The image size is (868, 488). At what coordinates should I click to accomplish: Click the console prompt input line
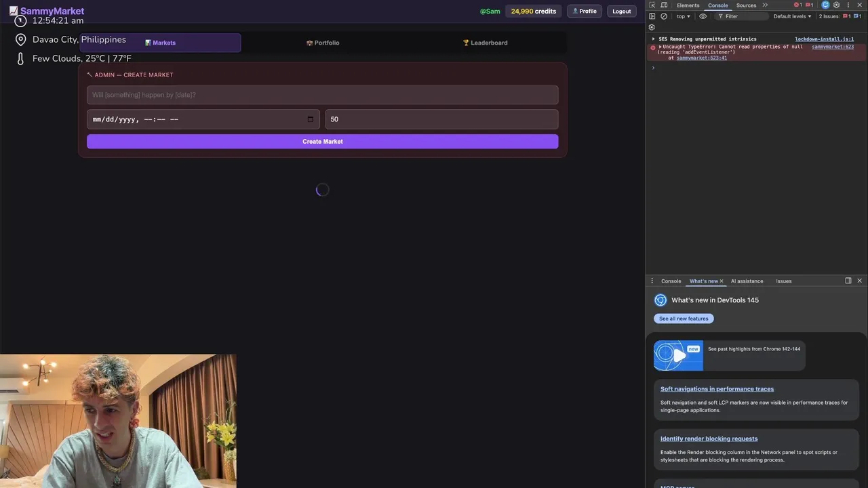[x=756, y=68]
